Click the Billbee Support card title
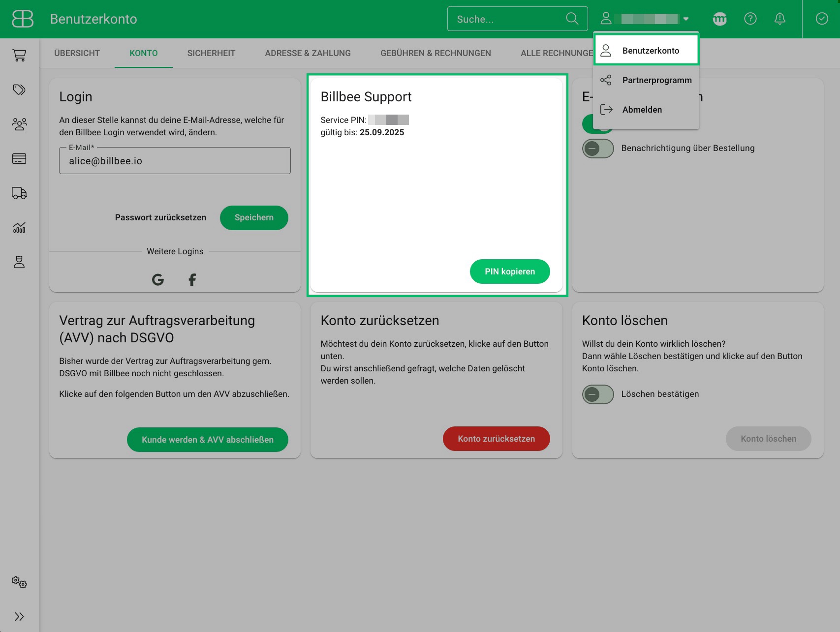The height and width of the screenshot is (632, 840). (366, 97)
